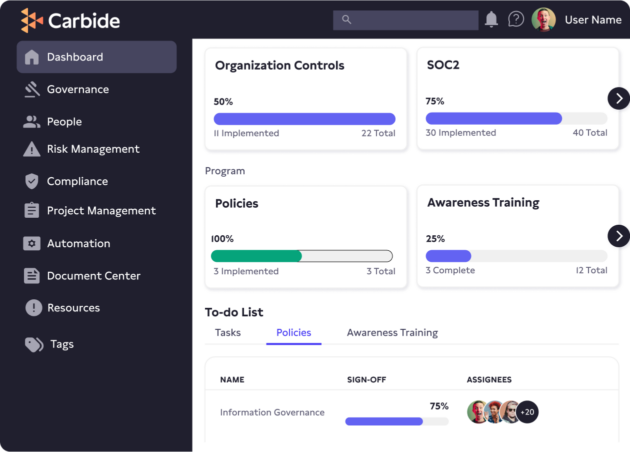Open the Information Governance policy link

click(272, 412)
